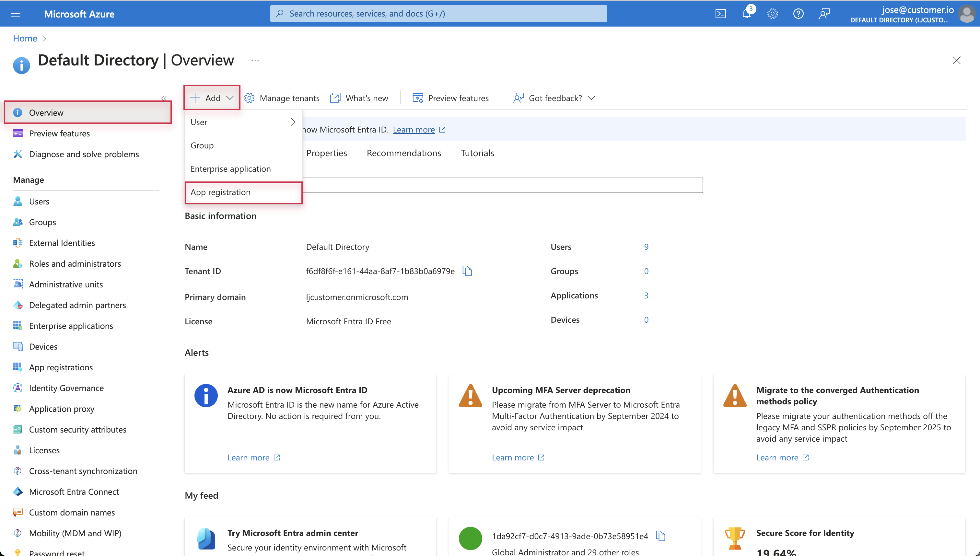
Task: Click the Licenses sidebar icon
Action: [17, 450]
